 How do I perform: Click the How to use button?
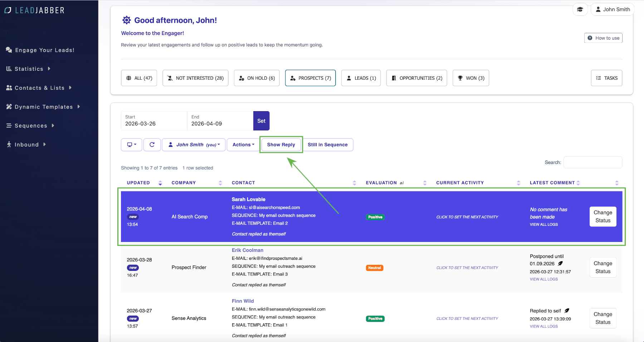[x=604, y=38]
